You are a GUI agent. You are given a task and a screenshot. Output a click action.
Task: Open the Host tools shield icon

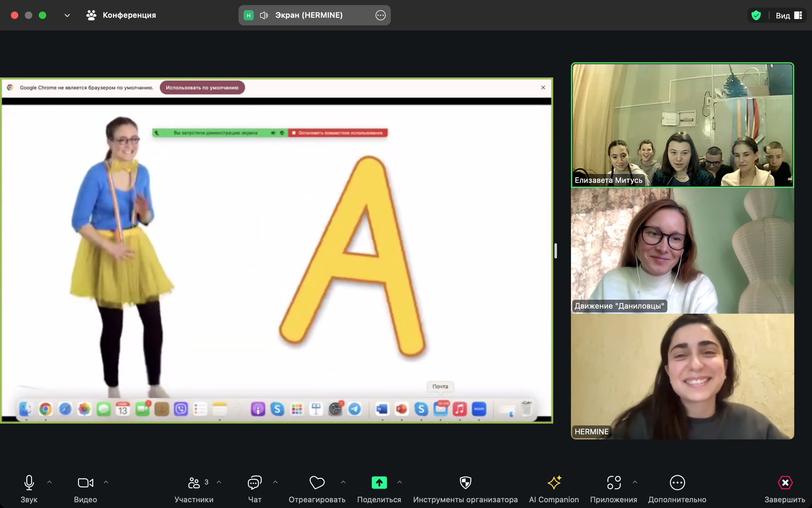pos(465,483)
